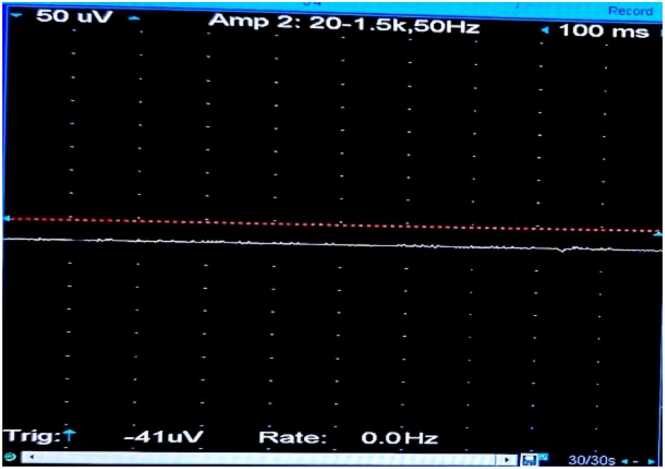Click the right arrow of the horizontal scrollbar
This screenshot has width=665, height=469.
508,460
